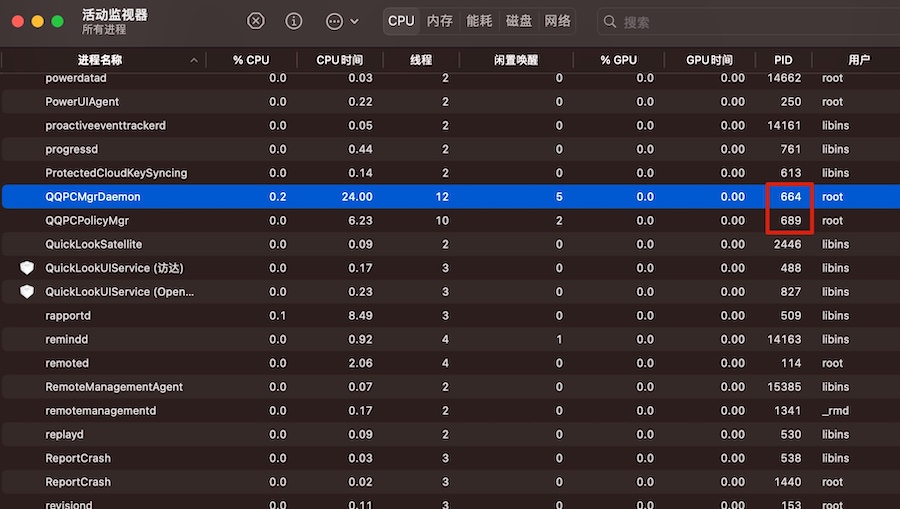Sort by the % CPU column header
Screen dimensions: 900x509
point(251,60)
